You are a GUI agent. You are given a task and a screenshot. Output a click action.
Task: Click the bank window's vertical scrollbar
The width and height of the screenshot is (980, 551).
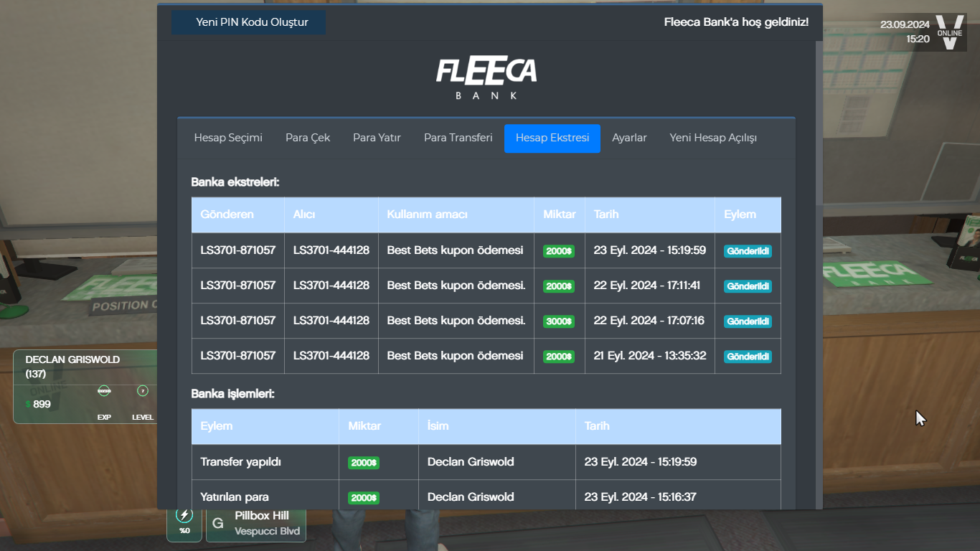pos(819,122)
